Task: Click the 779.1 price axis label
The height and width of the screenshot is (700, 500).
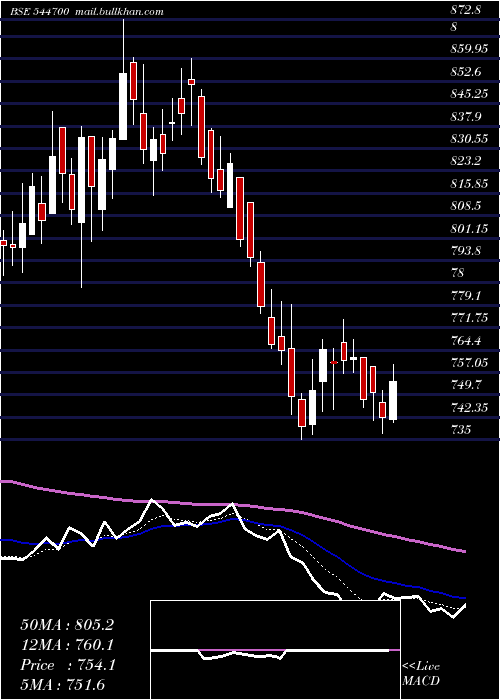Action: click(466, 296)
